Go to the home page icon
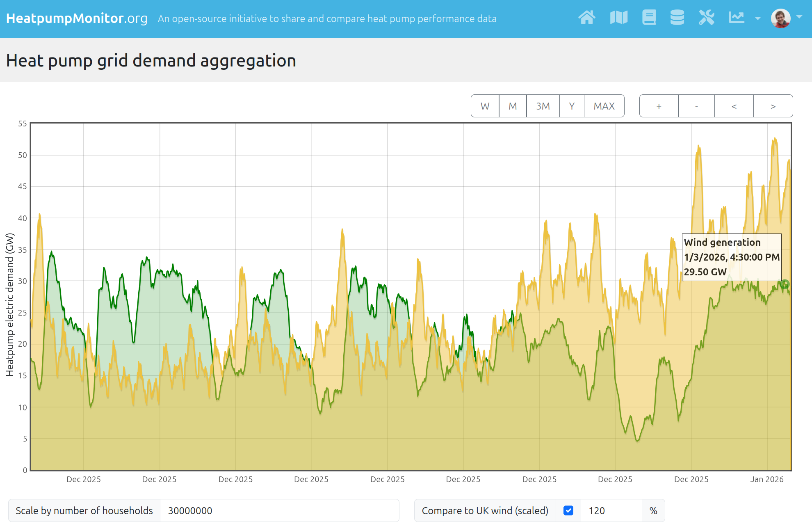This screenshot has width=812, height=531. tap(587, 18)
